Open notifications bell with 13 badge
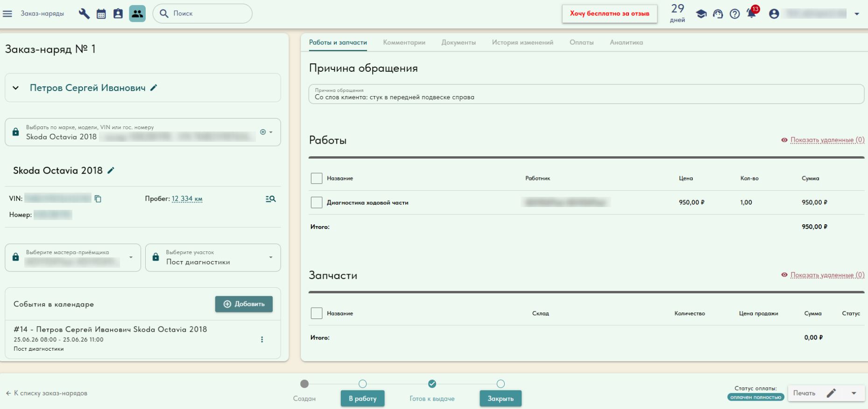The image size is (868, 409). [x=752, y=13]
